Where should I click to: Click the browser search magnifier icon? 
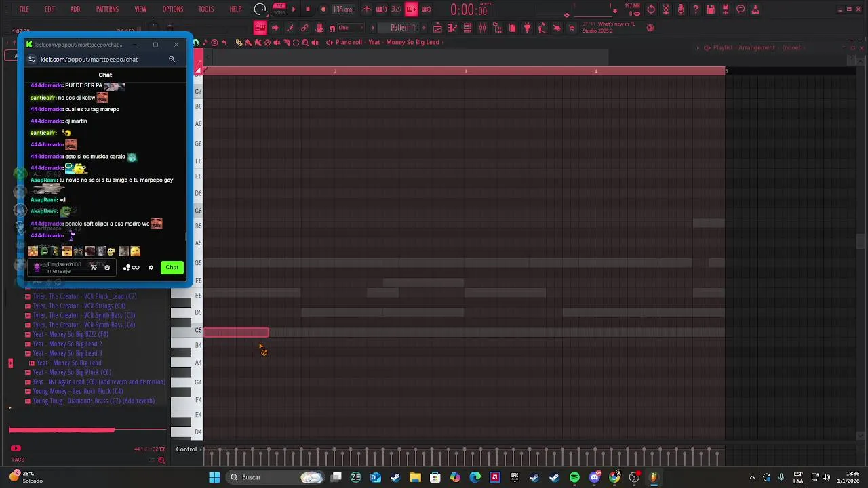point(161,460)
